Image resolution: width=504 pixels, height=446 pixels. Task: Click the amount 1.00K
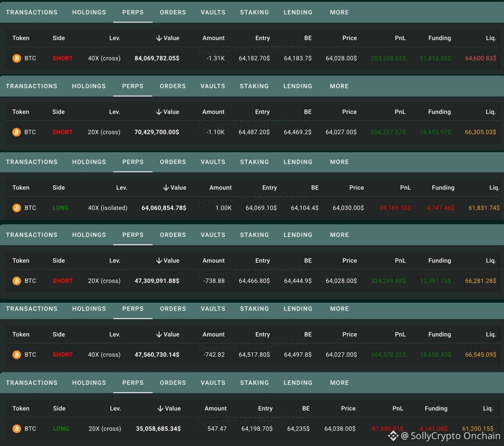click(224, 208)
